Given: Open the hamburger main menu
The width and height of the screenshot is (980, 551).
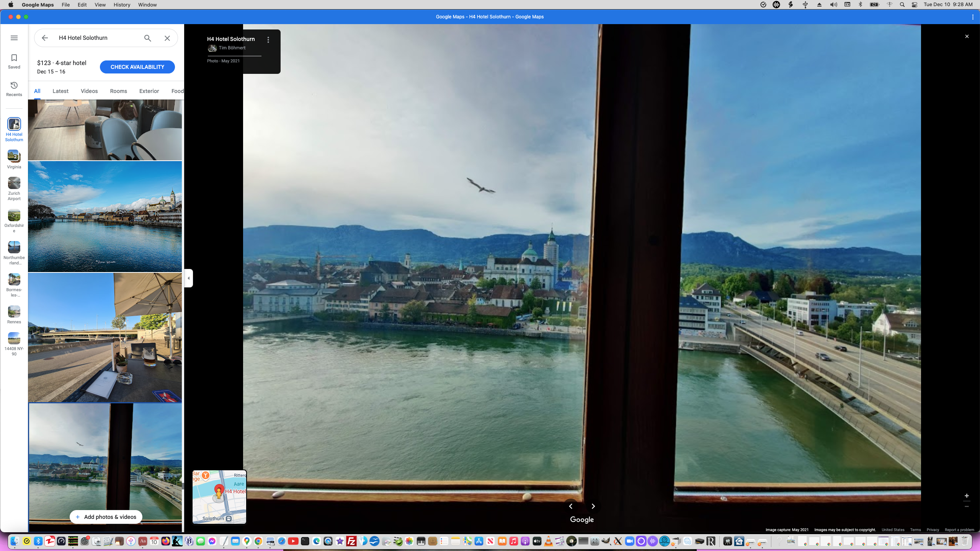Looking at the screenshot, I should [14, 38].
